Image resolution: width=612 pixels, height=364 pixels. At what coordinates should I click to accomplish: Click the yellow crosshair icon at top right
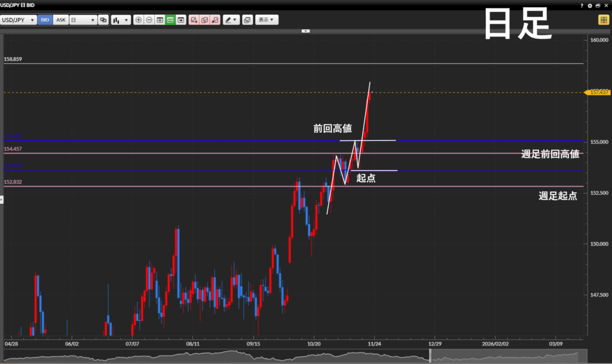pyautogui.click(x=604, y=20)
